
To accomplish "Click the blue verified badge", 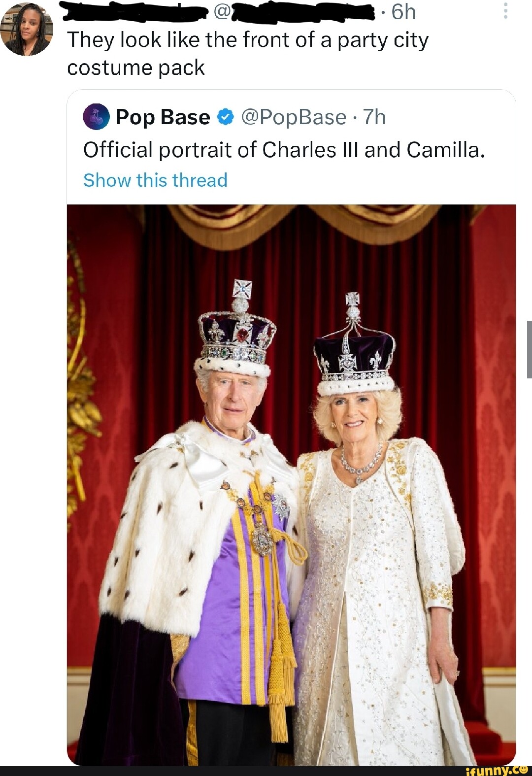I will point(225,117).
